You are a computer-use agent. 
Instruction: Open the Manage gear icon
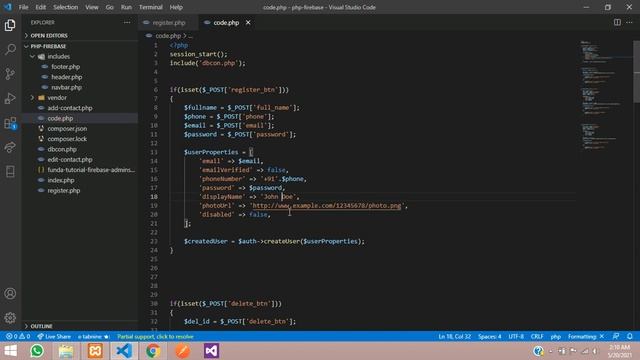click(10, 318)
